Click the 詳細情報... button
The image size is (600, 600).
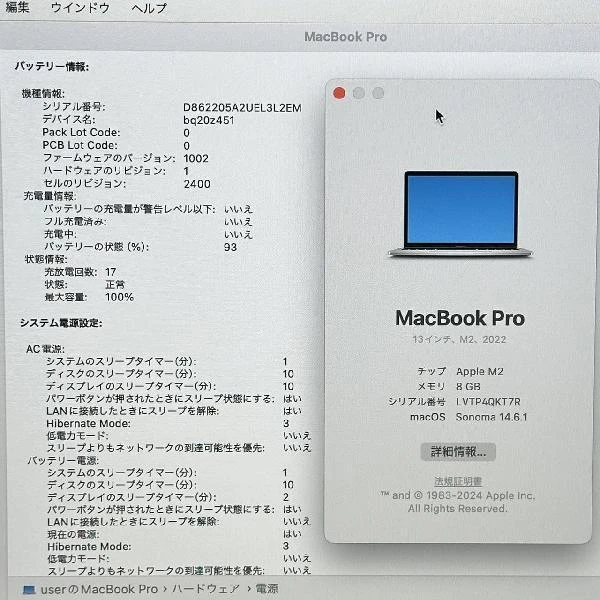point(458,452)
